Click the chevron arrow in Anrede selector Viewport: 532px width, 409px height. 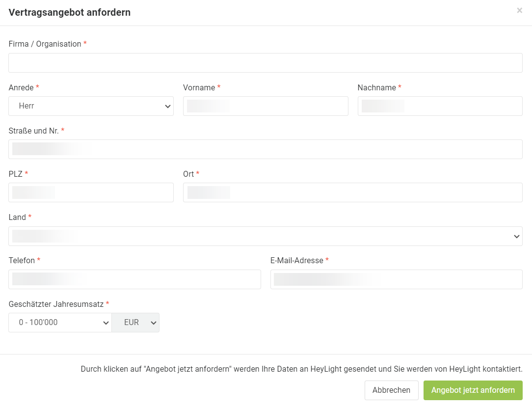(x=168, y=106)
